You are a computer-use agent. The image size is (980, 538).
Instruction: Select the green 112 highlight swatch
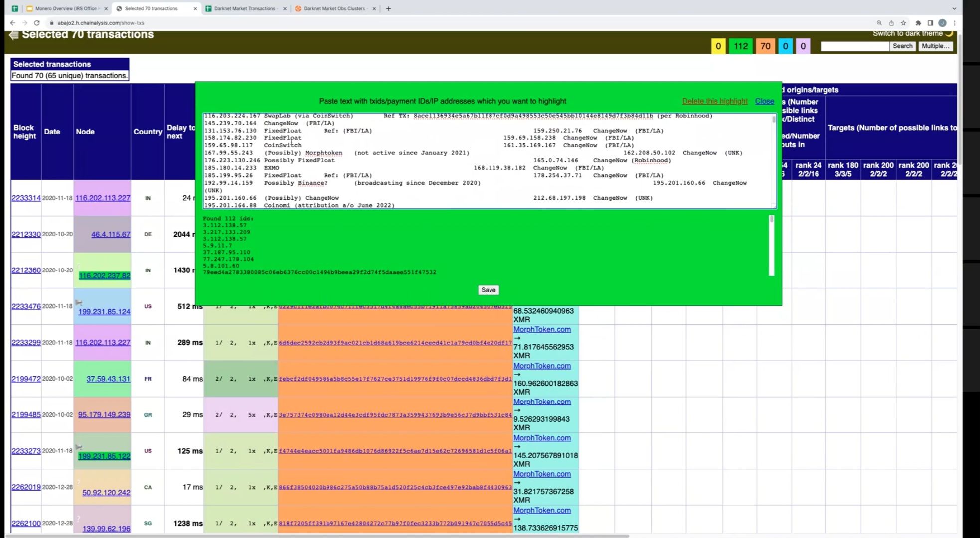pyautogui.click(x=741, y=46)
